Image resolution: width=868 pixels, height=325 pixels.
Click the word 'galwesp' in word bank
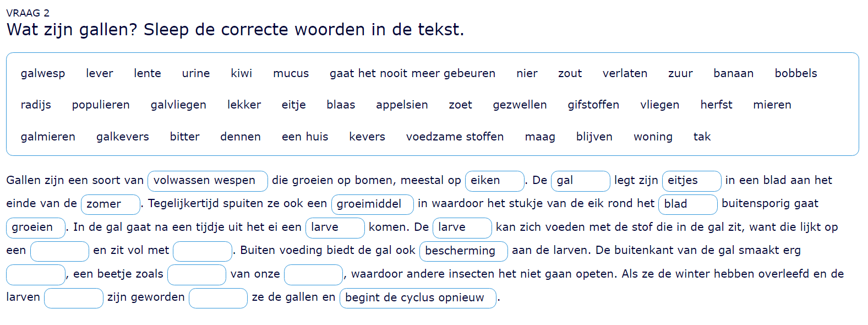click(x=43, y=73)
